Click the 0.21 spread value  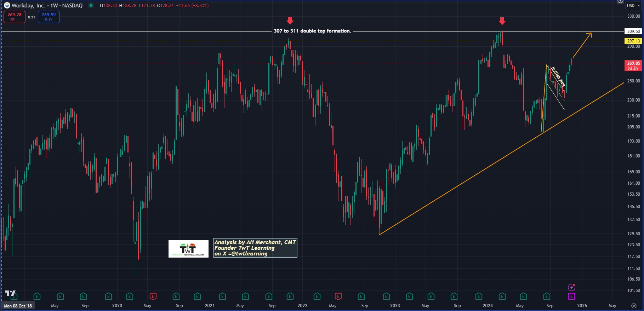pos(32,17)
